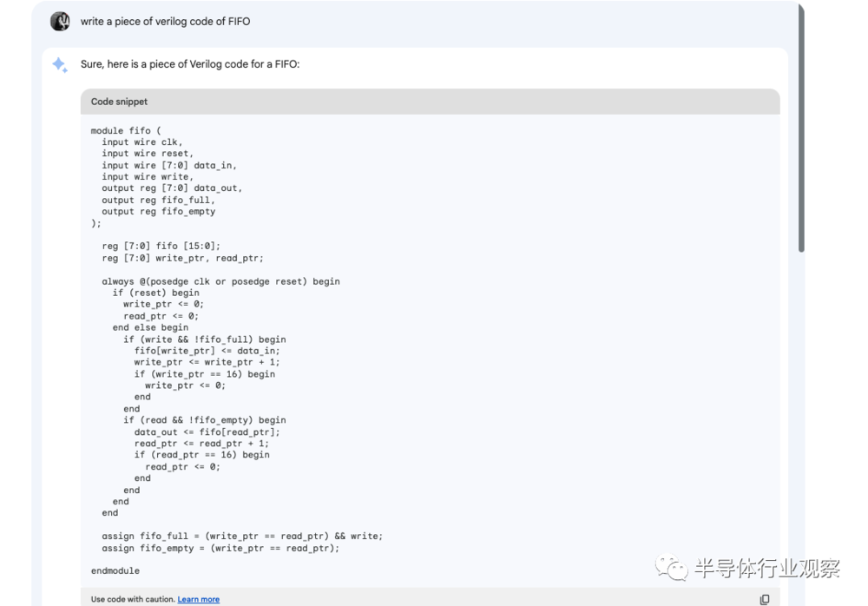Click the Code snippet header bar

coord(430,102)
